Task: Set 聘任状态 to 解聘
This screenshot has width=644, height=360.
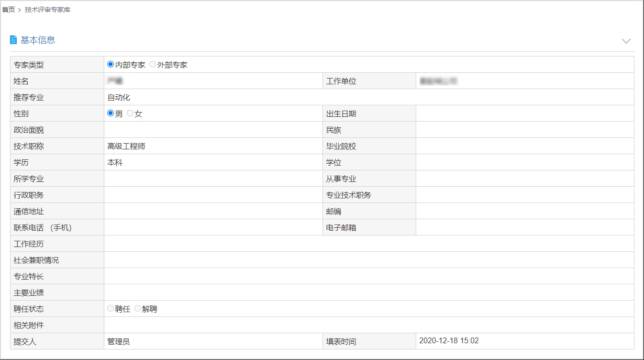Action: (x=138, y=309)
